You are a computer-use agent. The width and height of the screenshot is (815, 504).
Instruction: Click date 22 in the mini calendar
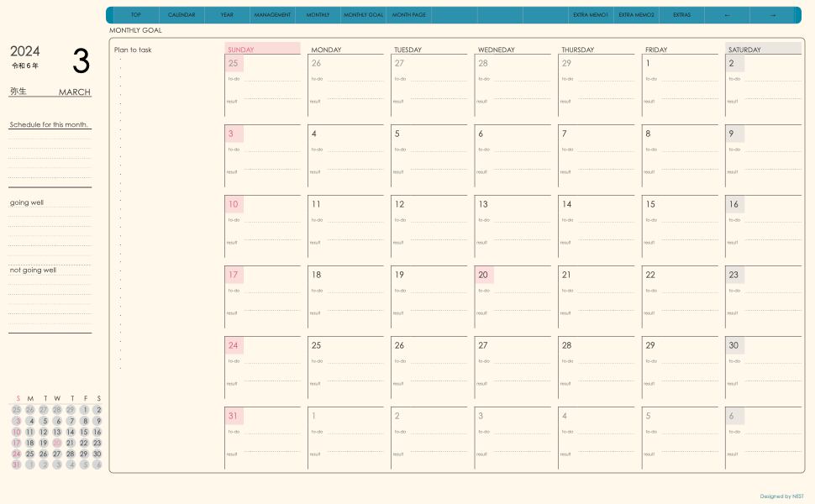pyautogui.click(x=84, y=443)
